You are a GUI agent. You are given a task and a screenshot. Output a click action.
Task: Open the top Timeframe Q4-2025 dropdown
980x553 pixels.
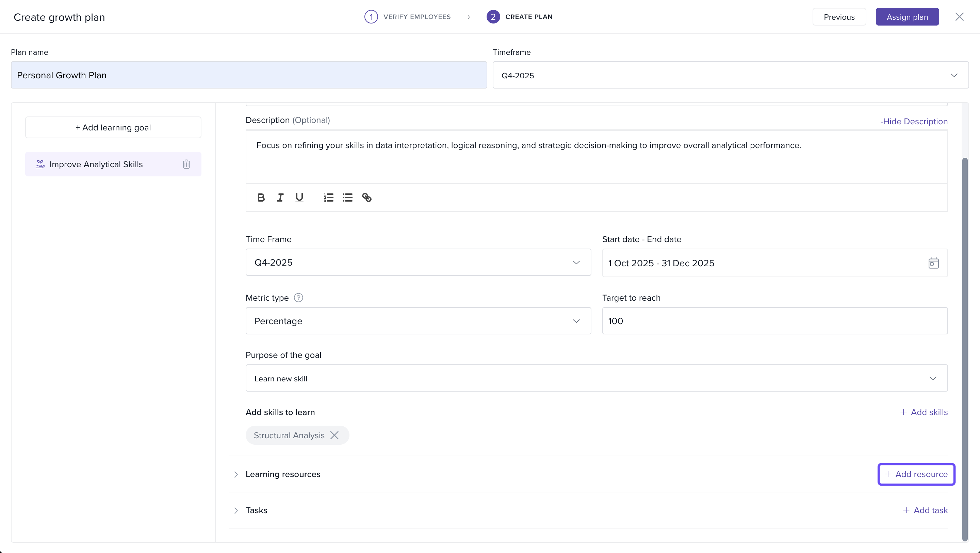(x=730, y=75)
